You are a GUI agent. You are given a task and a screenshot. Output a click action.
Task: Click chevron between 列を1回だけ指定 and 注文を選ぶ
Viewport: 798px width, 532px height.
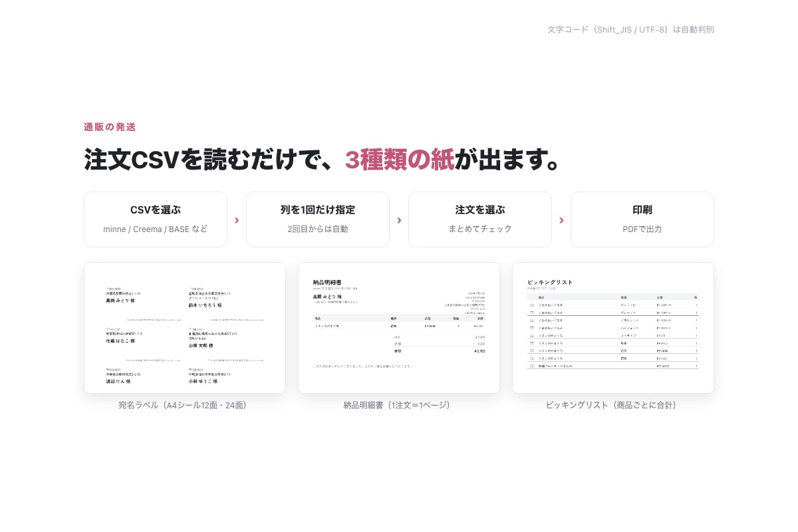coord(399,220)
